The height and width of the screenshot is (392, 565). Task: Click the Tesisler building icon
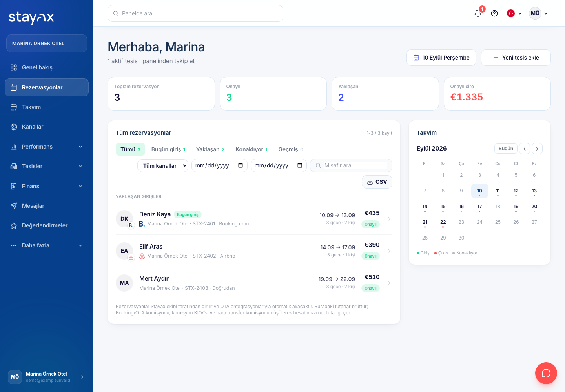click(x=14, y=166)
